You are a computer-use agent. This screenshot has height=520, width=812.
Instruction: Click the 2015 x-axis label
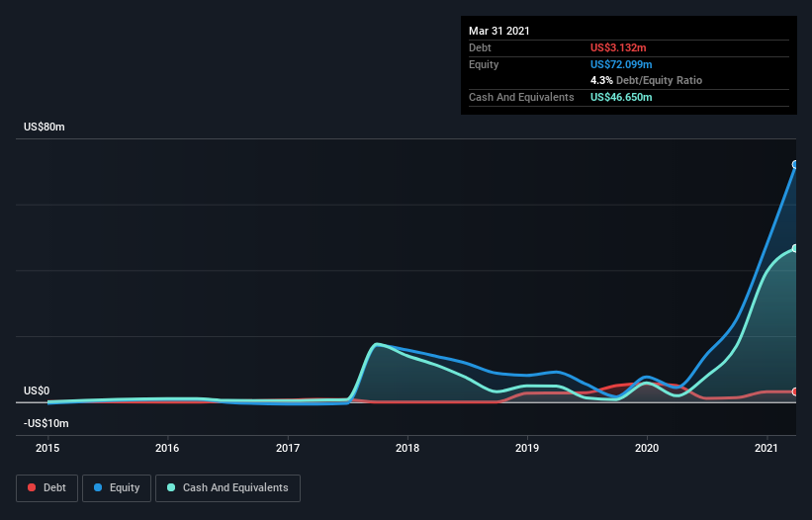47,448
